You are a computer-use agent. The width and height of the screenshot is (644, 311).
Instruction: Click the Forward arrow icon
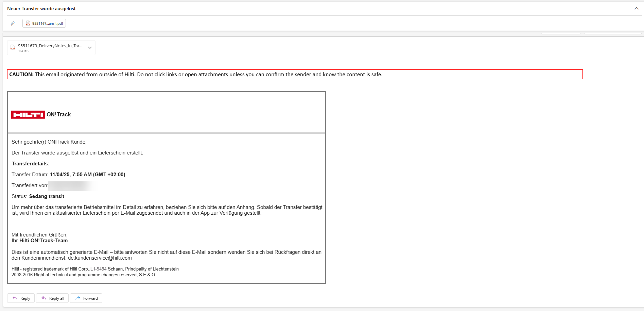pos(78,298)
